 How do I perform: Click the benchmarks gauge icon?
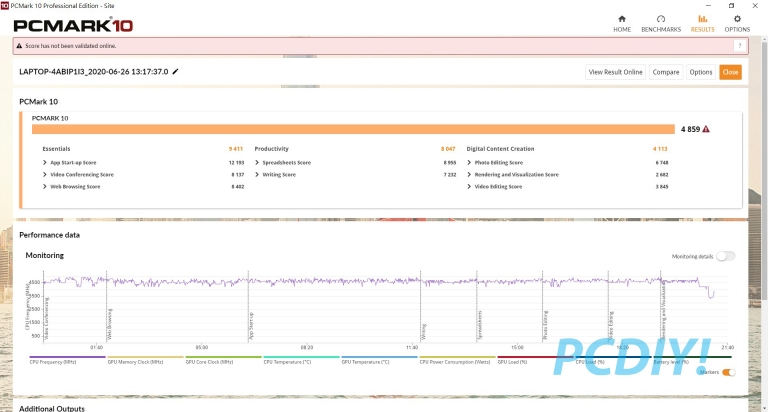pyautogui.click(x=661, y=19)
